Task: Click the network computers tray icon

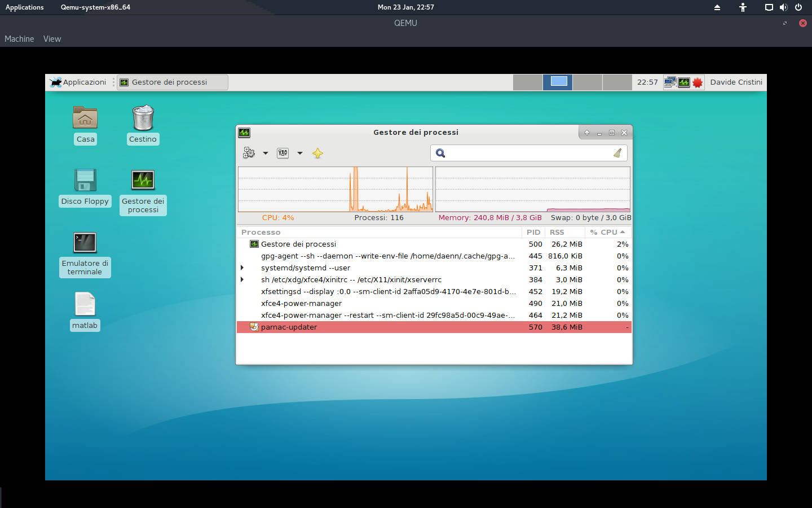Action: tap(670, 82)
